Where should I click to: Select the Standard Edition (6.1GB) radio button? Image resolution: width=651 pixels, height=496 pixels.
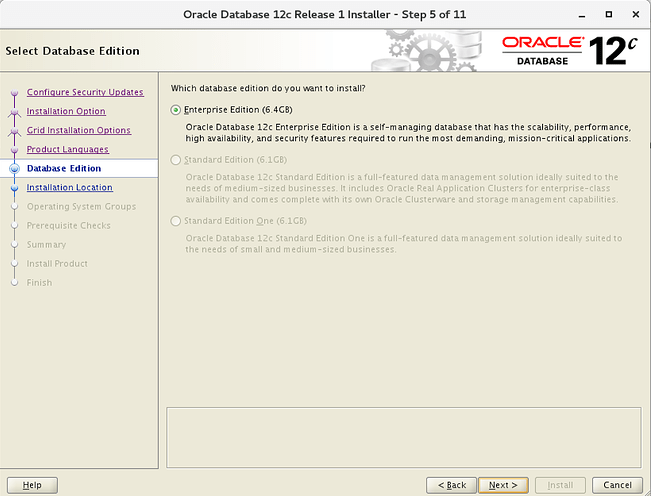point(176,160)
